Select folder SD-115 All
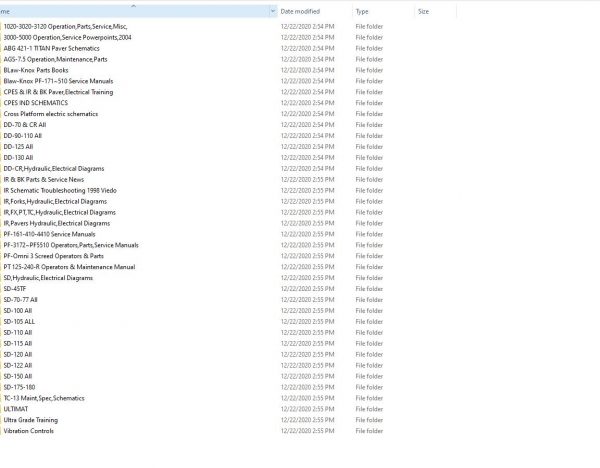The height and width of the screenshot is (468, 600). [18, 344]
